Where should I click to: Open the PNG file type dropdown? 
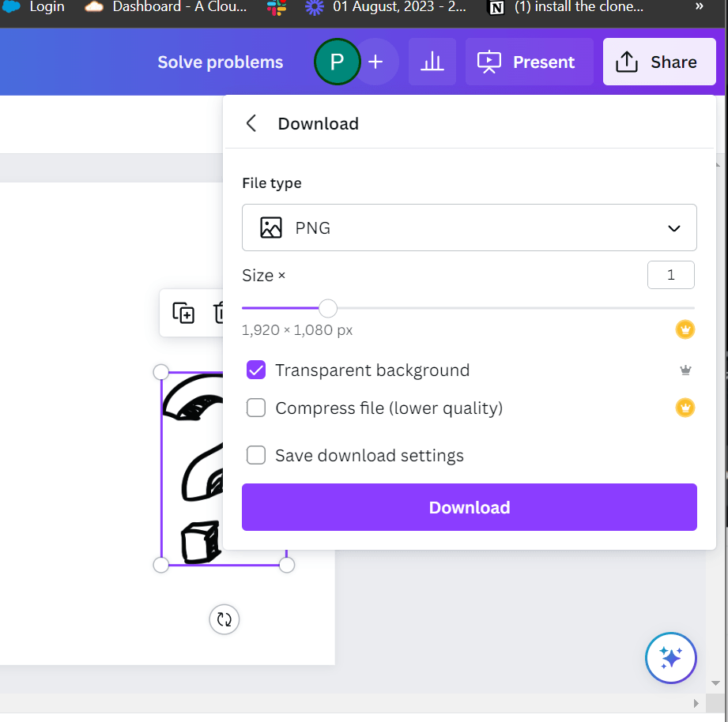[x=469, y=228]
